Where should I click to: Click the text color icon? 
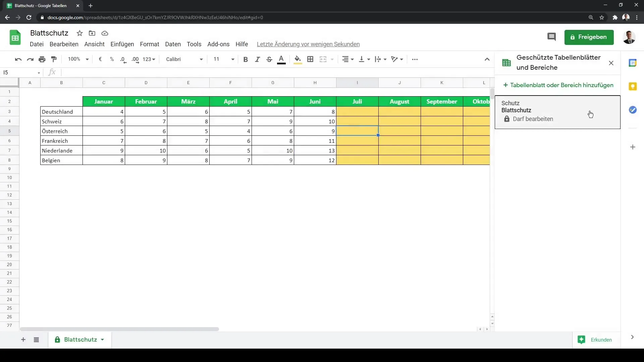click(282, 59)
